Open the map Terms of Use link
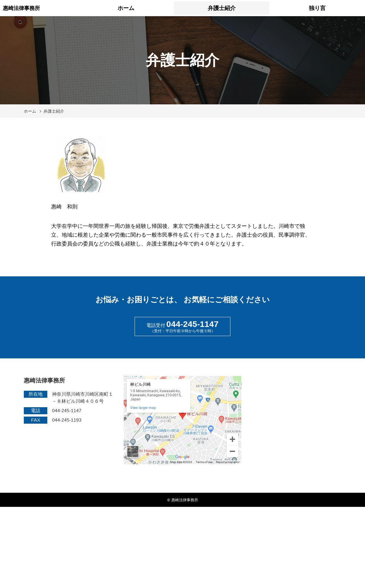The height and width of the screenshot is (588, 365). click(x=204, y=462)
